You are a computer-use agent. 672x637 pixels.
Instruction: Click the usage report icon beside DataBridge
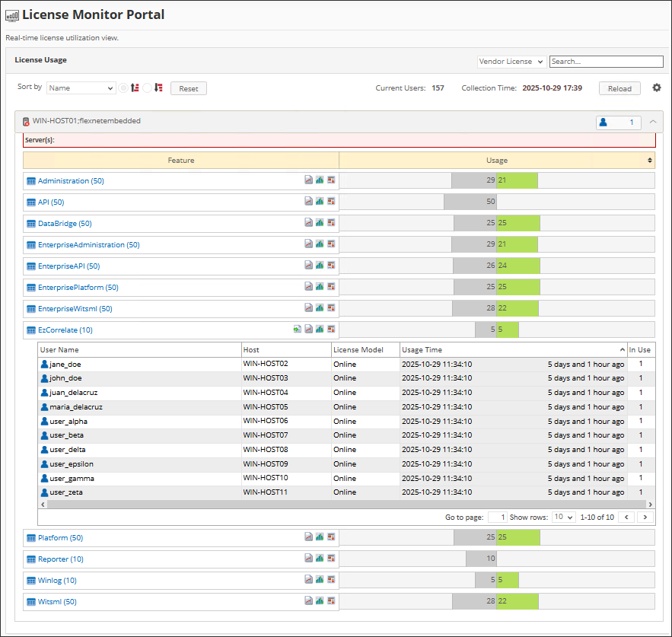331,222
